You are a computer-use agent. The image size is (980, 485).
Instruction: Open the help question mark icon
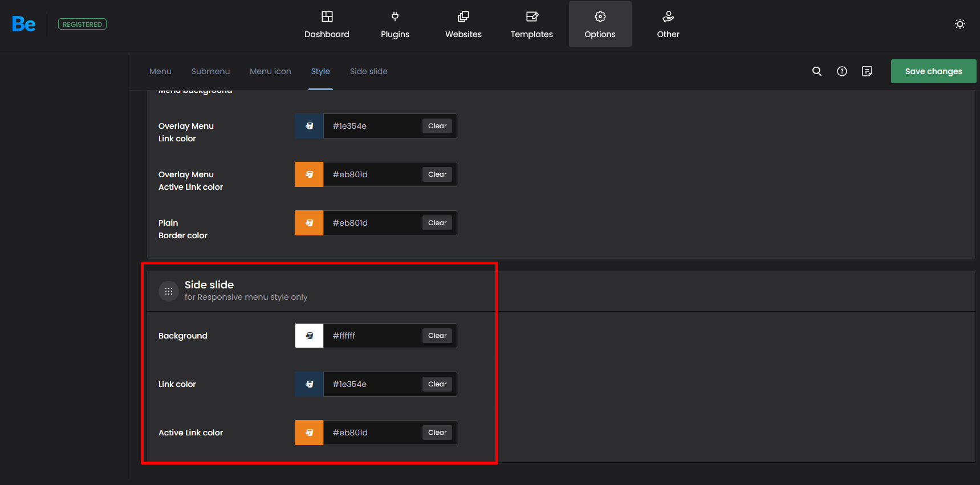(842, 71)
